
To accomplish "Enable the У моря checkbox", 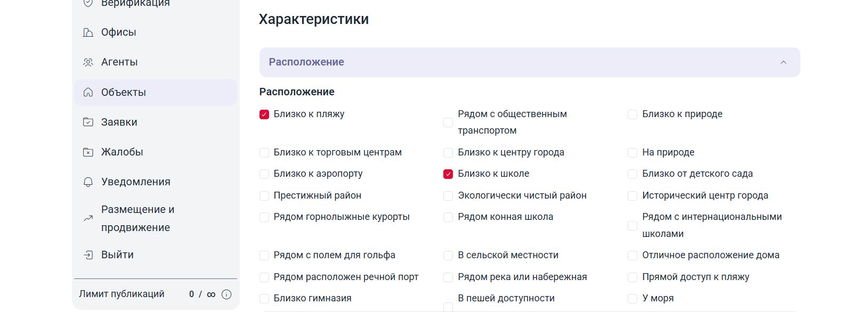I will coord(632,299).
